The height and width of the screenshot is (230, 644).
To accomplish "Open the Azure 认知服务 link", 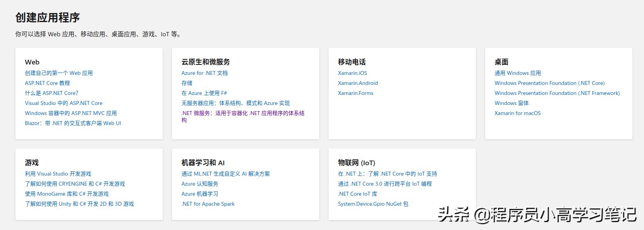I will pyautogui.click(x=199, y=184).
